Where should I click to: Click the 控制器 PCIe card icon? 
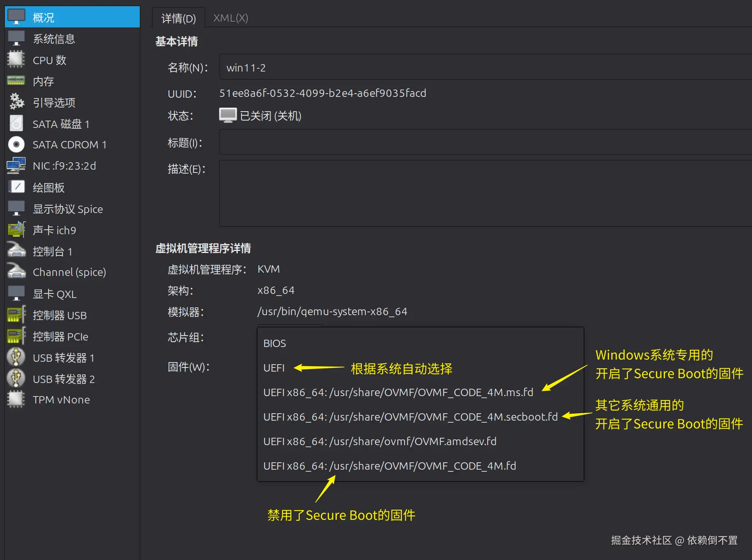[x=16, y=336]
